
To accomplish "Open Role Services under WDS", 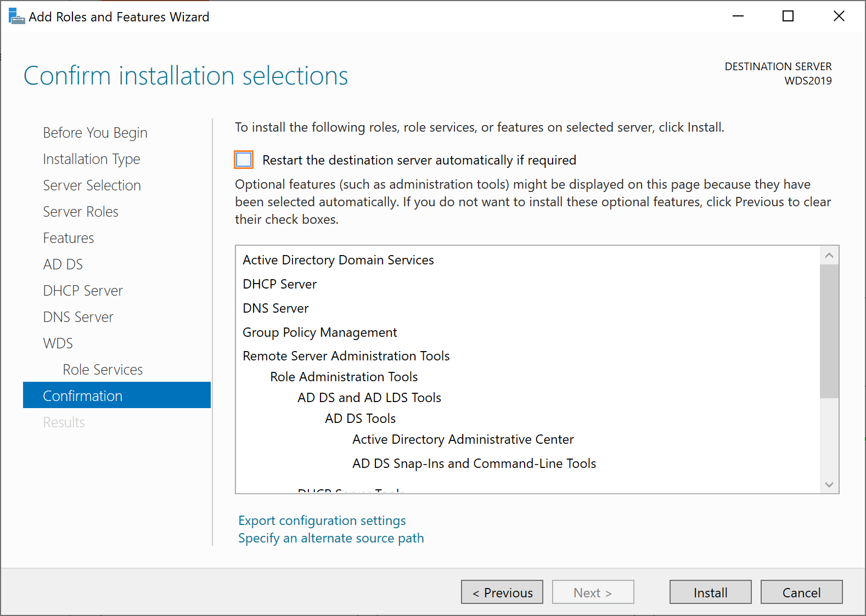I will pos(103,370).
